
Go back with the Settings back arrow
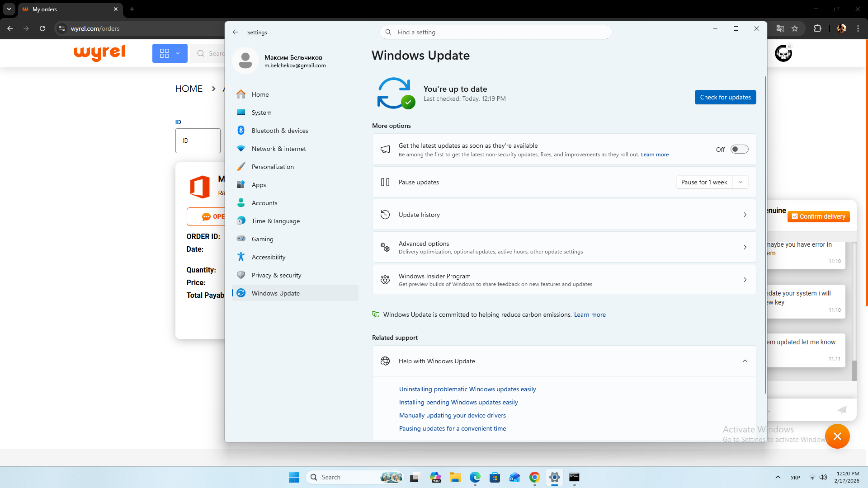click(x=236, y=33)
